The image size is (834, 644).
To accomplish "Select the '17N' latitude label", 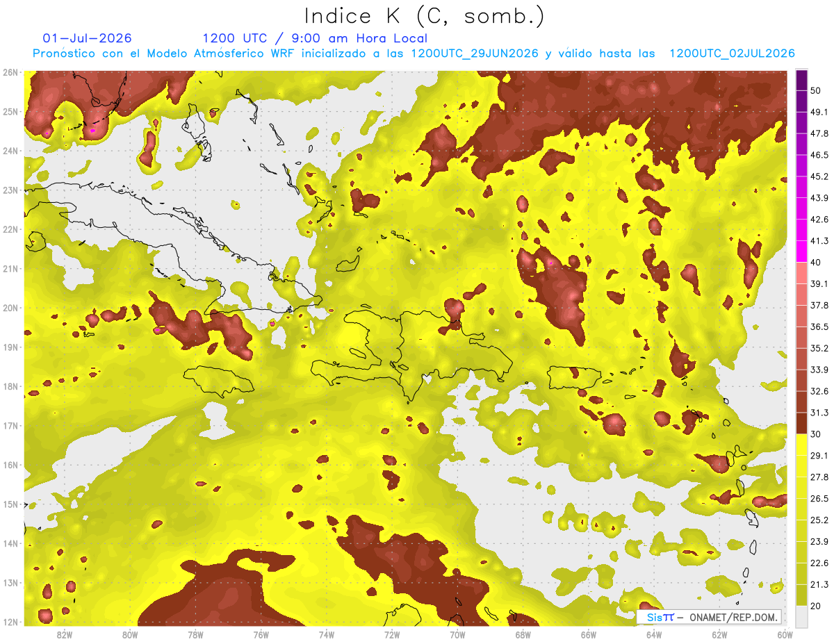I will coord(10,426).
